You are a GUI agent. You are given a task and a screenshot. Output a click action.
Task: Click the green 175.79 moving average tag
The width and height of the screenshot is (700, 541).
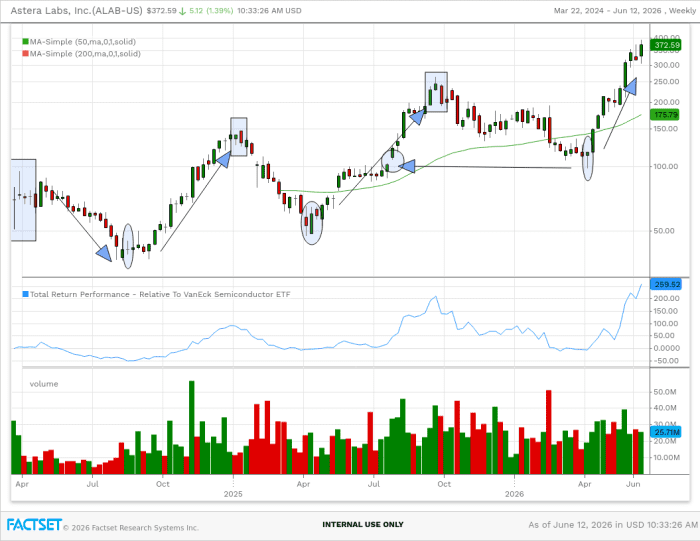pos(666,115)
